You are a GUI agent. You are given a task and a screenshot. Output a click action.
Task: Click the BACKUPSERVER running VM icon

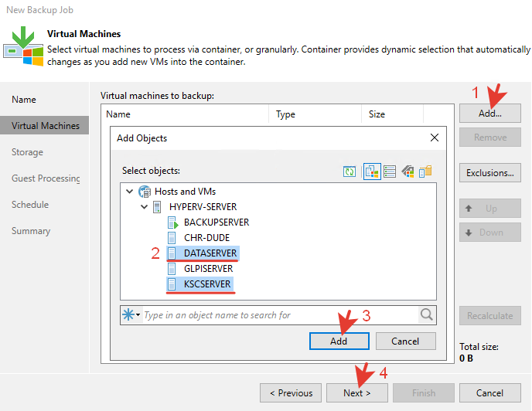point(172,222)
